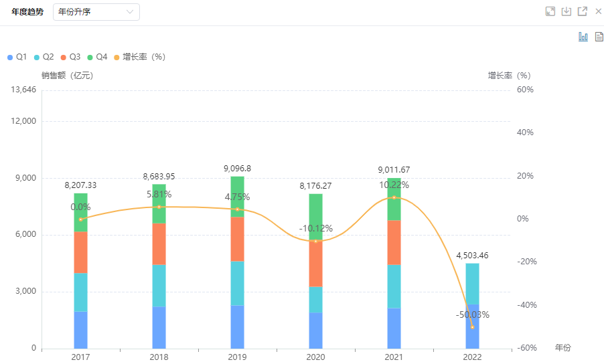Toggle Q2 series in legend
The width and height of the screenshot is (604, 364).
(x=44, y=57)
